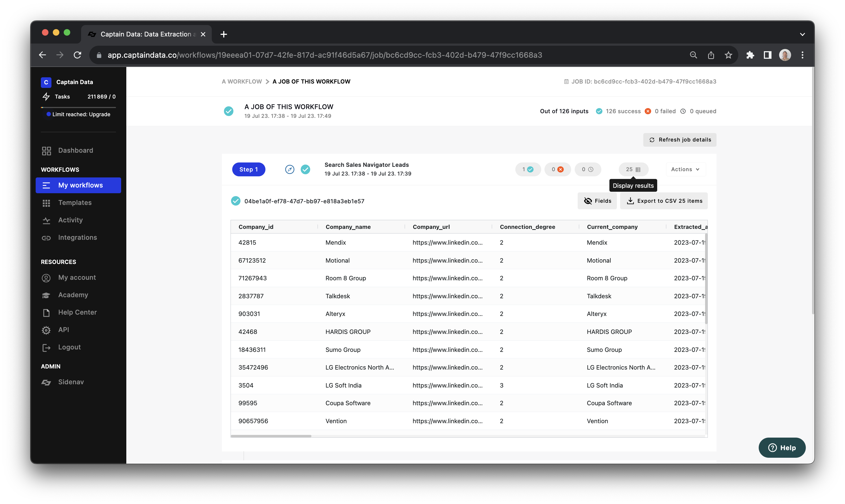This screenshot has width=845, height=504.
Task: Click the 0 failed count badge
Action: point(557,170)
